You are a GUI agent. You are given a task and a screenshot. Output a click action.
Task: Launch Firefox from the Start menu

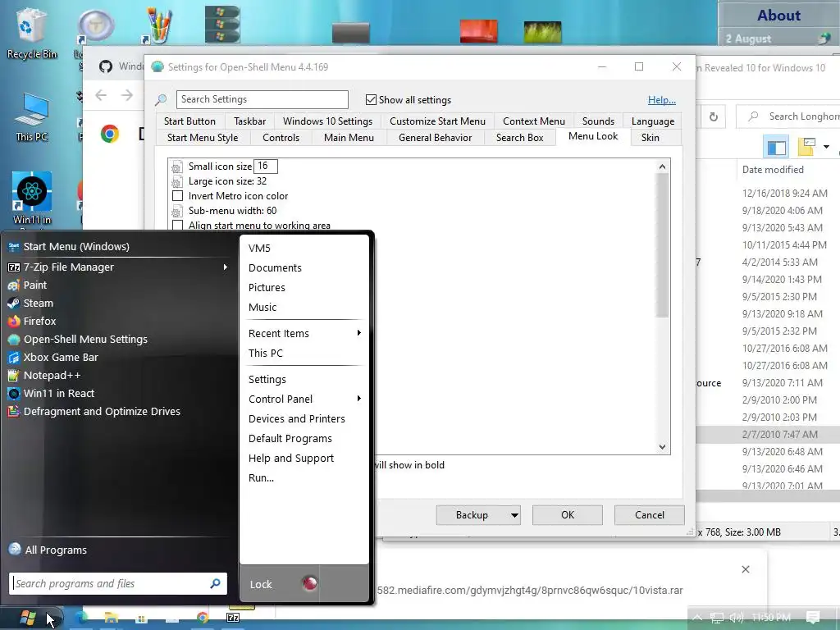point(118,321)
